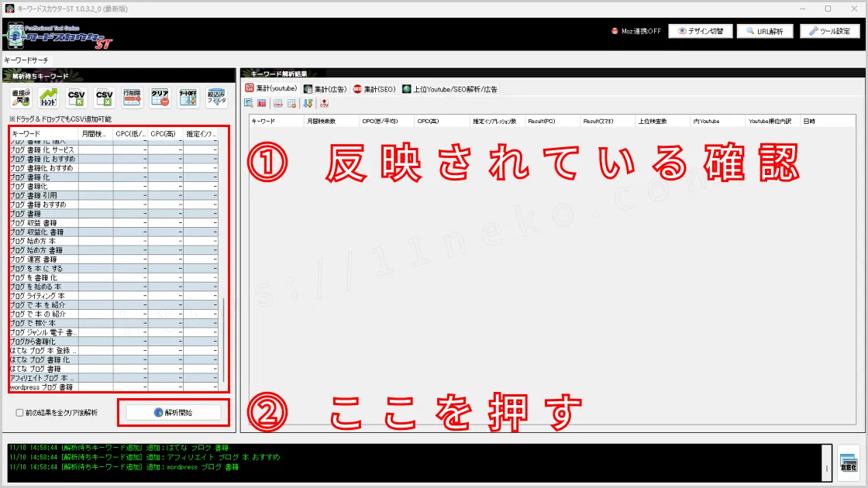Open the 絞込みフィルタ filter tool
Screen dimensions: 868x488
tap(214, 95)
